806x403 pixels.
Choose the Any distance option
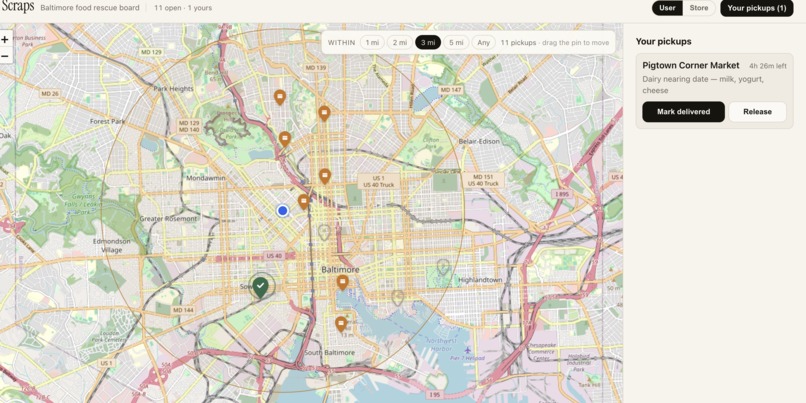pyautogui.click(x=483, y=43)
